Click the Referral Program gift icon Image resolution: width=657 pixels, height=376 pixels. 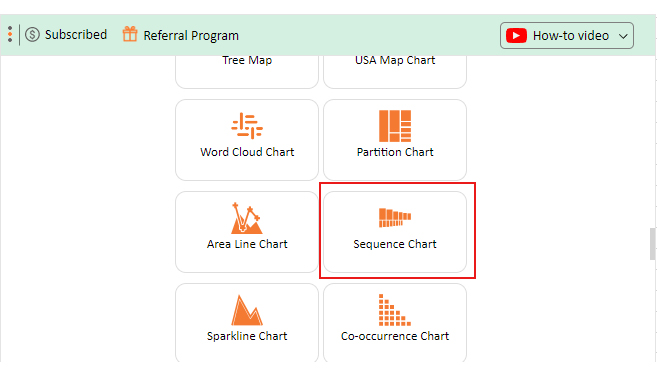click(x=130, y=34)
